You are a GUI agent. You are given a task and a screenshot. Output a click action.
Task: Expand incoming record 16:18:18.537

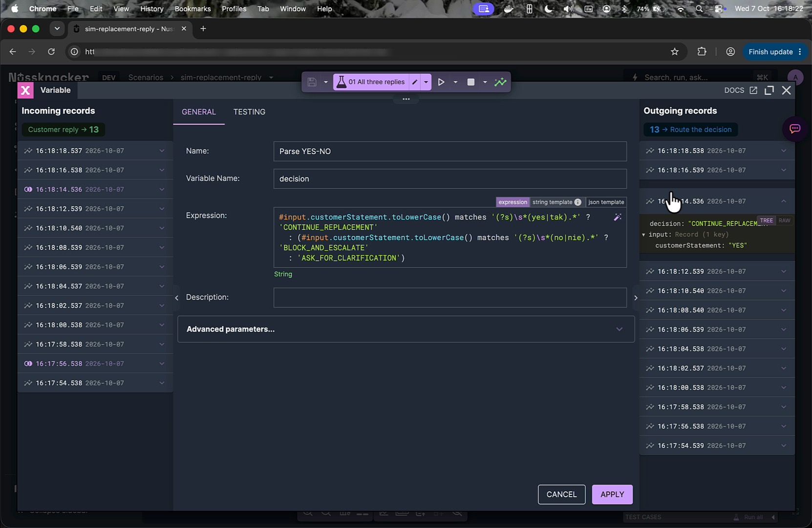95,151
